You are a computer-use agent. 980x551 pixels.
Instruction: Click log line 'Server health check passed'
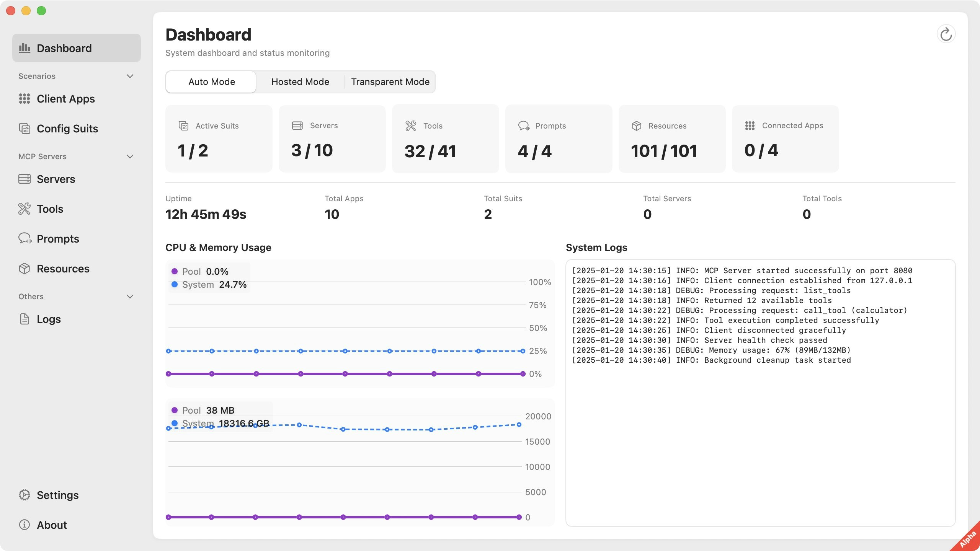(699, 340)
